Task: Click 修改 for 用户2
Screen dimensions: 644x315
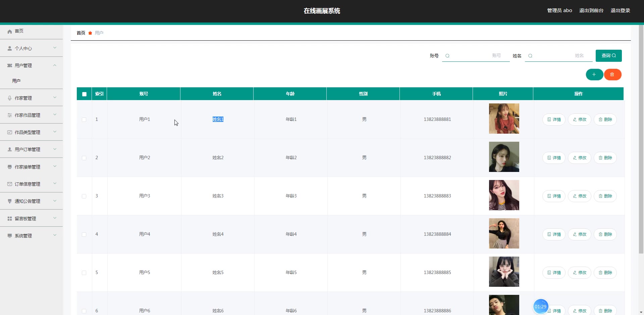Action: pos(580,158)
